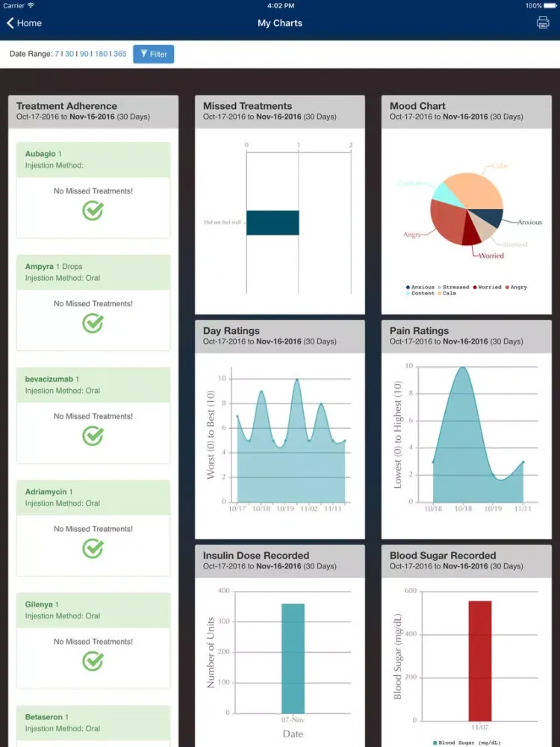
Task: Tap the Gilenya 1 medication header
Action: (93, 610)
